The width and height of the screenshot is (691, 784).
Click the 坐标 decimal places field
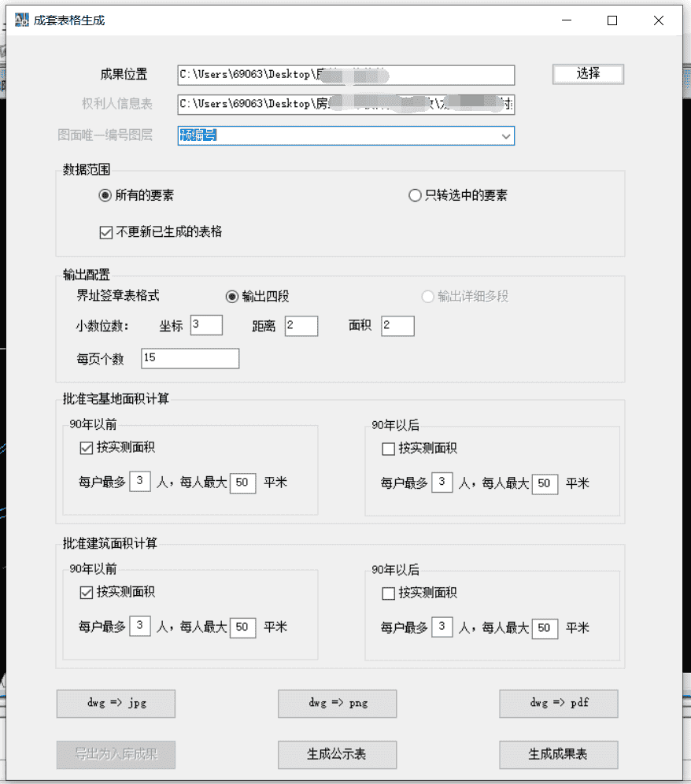(206, 325)
